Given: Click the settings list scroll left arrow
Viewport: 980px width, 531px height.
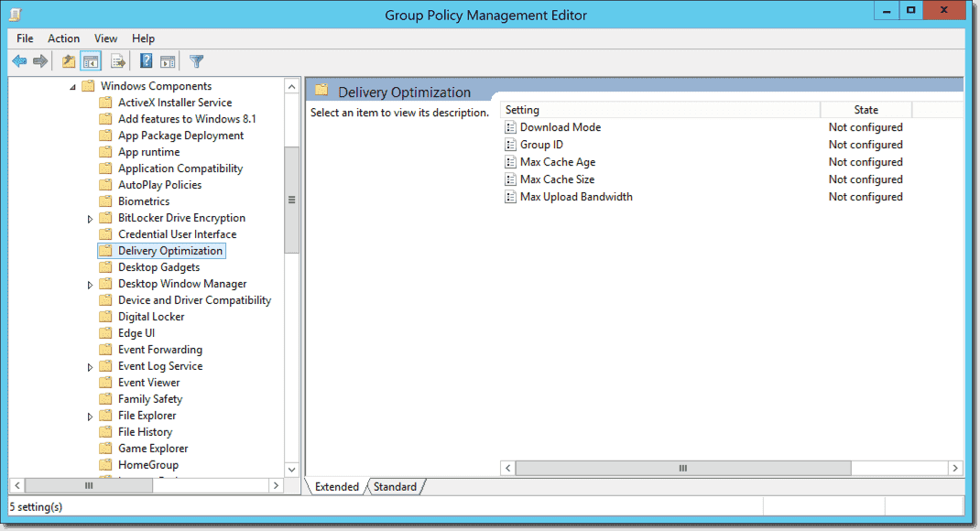Looking at the screenshot, I should click(x=508, y=469).
